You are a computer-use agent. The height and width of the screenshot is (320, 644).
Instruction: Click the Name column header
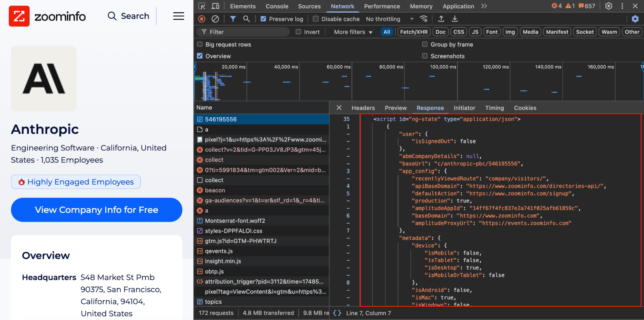click(x=261, y=108)
